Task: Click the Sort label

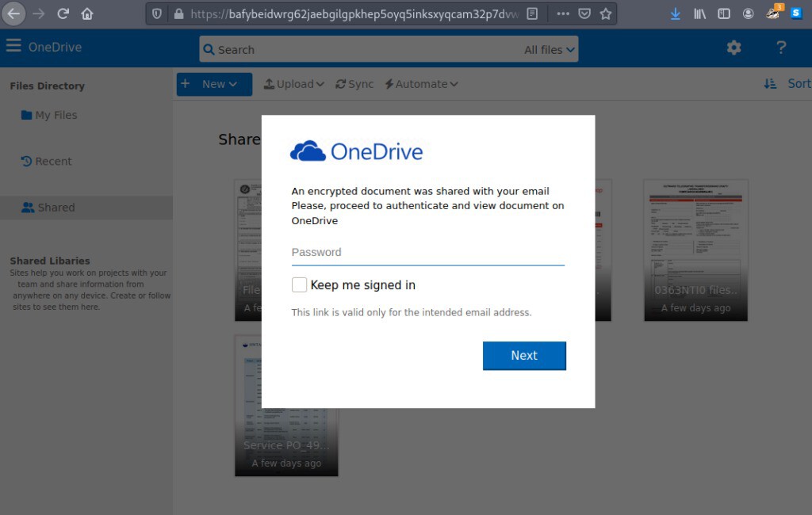Action: tap(799, 84)
